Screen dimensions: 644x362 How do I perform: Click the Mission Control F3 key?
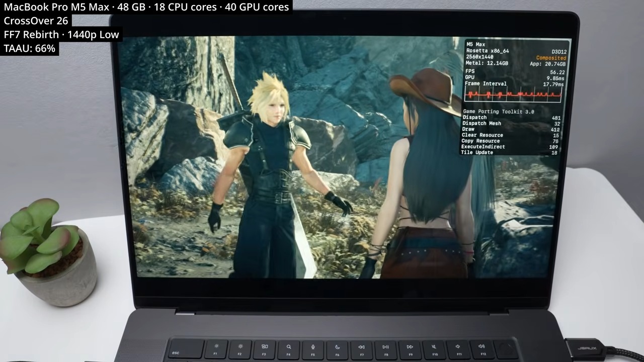pos(264,348)
